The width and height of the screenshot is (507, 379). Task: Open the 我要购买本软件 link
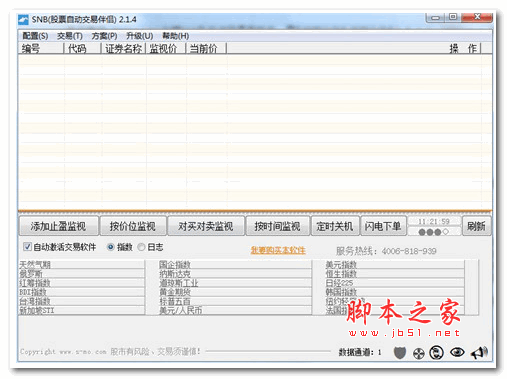tap(278, 250)
